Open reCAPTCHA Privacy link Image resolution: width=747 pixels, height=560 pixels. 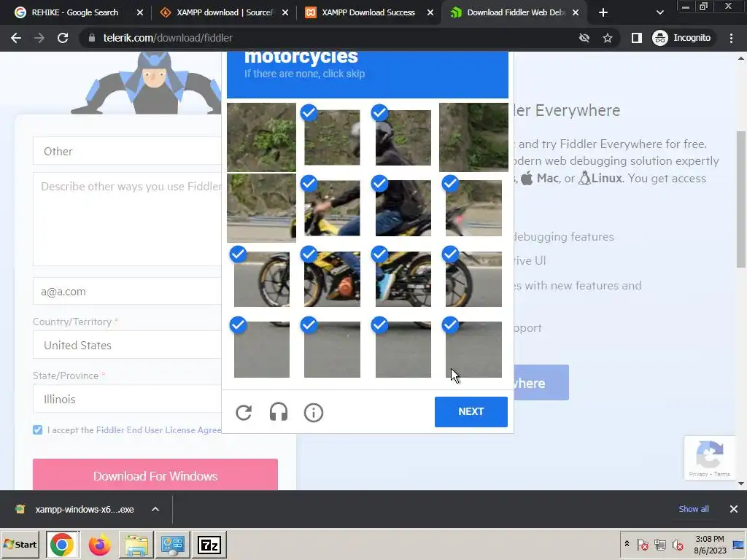(698, 474)
